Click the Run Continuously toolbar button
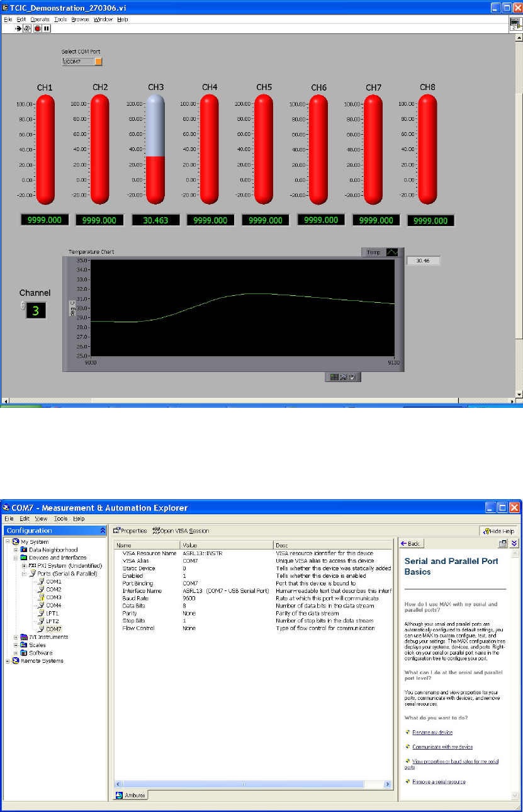This screenshot has width=523, height=812. [27, 28]
